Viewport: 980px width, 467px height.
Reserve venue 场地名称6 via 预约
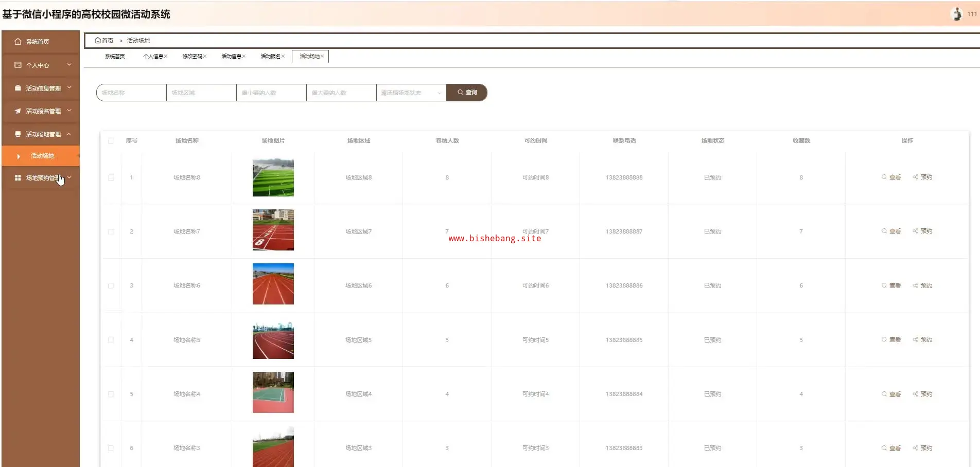pos(923,285)
